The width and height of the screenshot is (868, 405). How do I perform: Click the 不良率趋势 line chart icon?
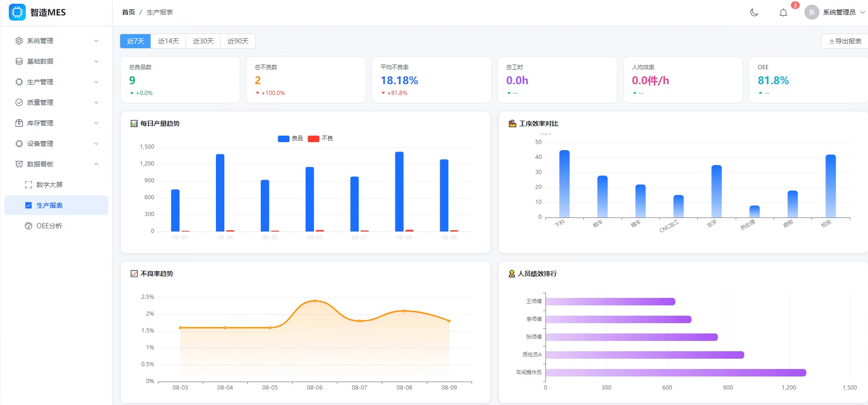(134, 274)
